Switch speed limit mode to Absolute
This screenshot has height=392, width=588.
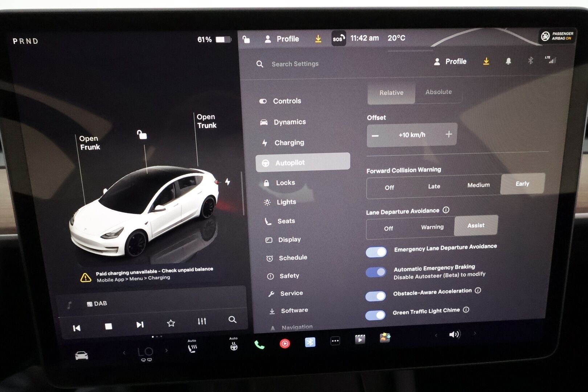tap(438, 92)
